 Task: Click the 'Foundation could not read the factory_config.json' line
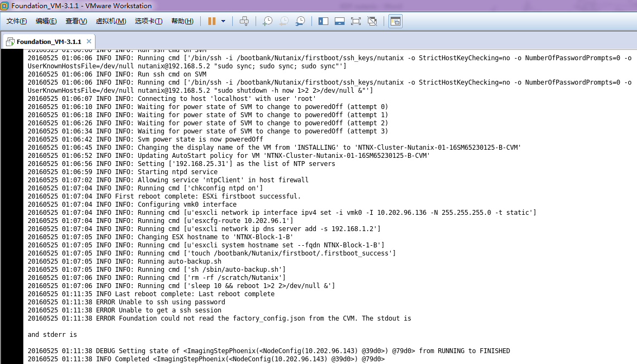point(219,318)
